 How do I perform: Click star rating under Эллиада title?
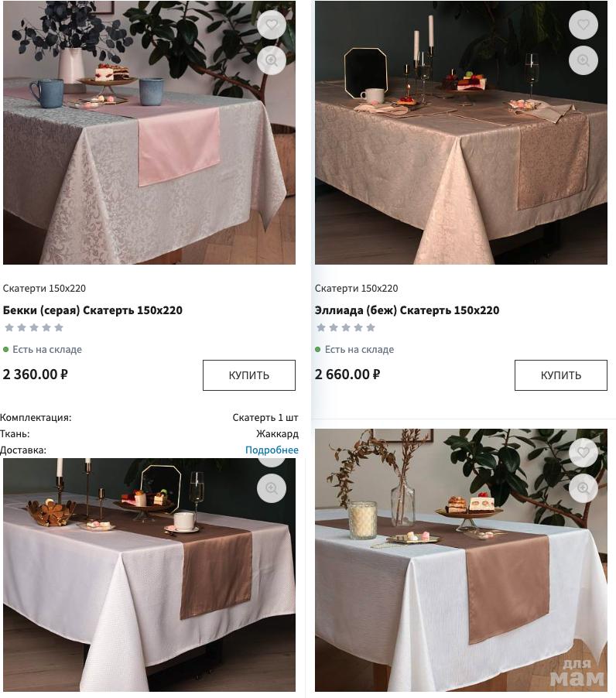pyautogui.click(x=346, y=327)
